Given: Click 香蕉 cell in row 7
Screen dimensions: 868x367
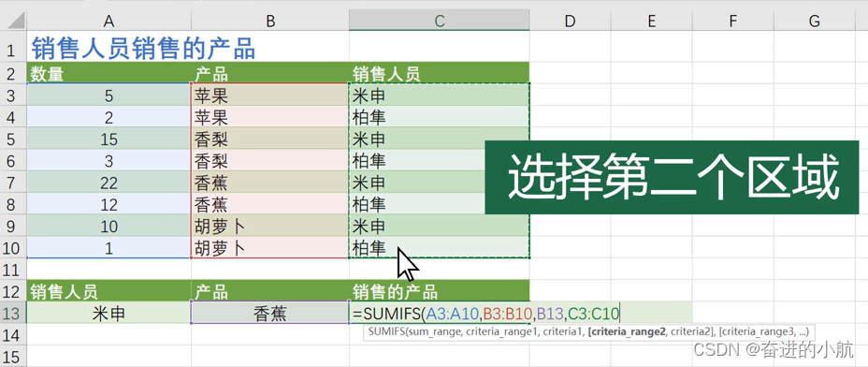Looking at the screenshot, I should tap(270, 183).
